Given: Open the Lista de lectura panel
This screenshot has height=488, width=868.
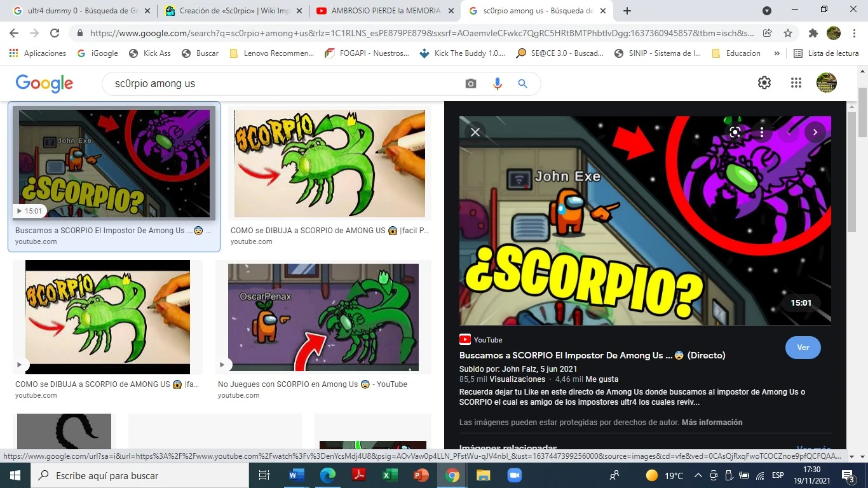Looking at the screenshot, I should (x=827, y=53).
